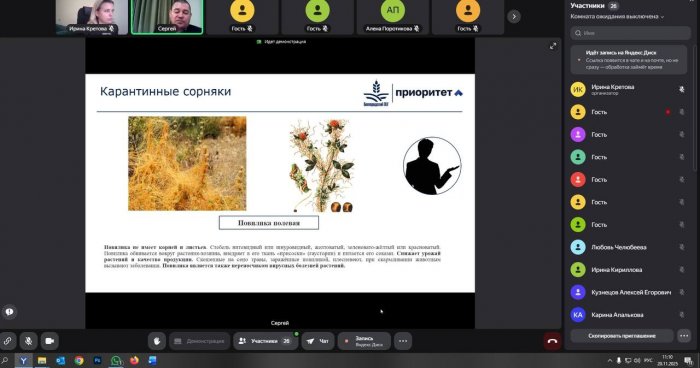Open Windows taskbar search icon
Screen dimensions: 700x368
(5, 360)
